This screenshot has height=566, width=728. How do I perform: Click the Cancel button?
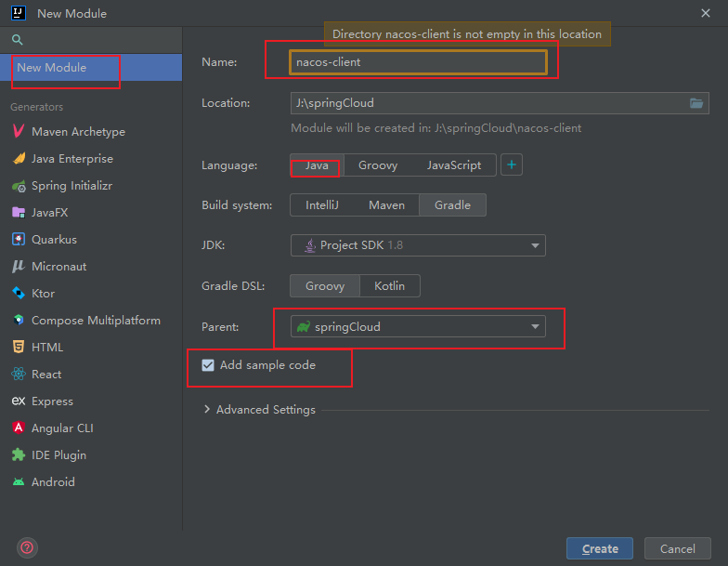pyautogui.click(x=678, y=548)
